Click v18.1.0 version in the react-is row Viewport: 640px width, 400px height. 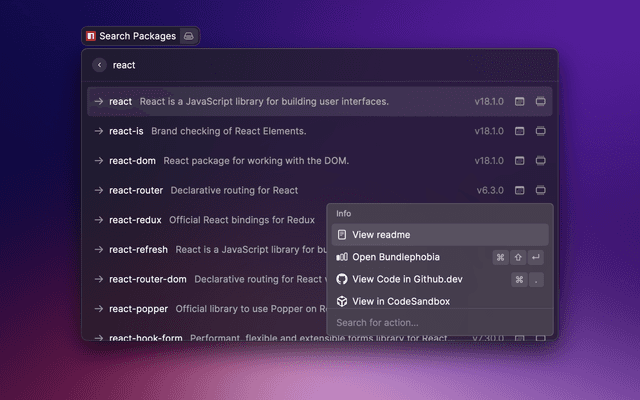click(489, 131)
